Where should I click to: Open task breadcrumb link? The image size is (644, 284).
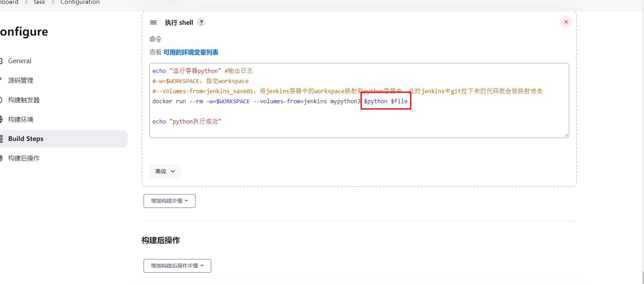[39, 2]
